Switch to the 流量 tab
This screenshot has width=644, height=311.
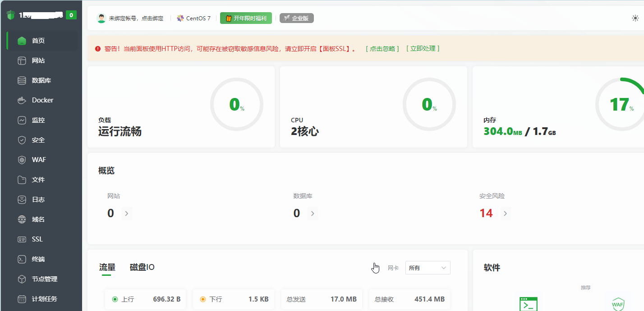point(106,267)
